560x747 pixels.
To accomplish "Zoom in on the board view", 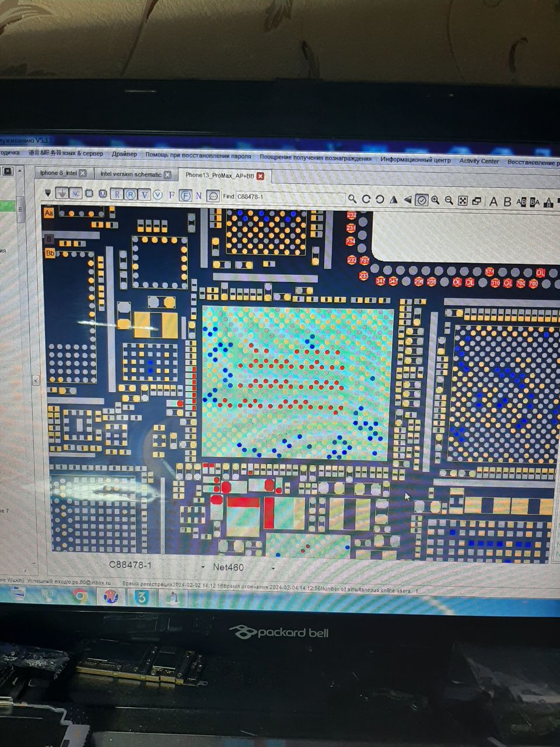I will click(435, 200).
